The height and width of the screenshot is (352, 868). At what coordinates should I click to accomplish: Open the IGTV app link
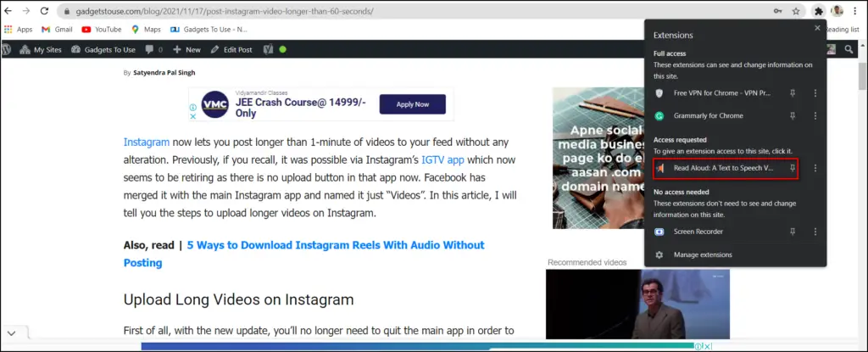pos(442,160)
